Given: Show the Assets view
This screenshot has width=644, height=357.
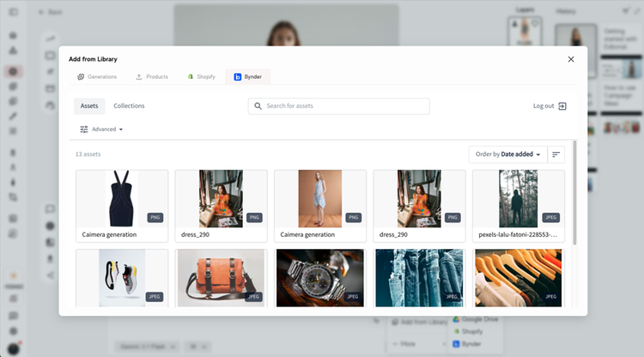Looking at the screenshot, I should coord(89,106).
